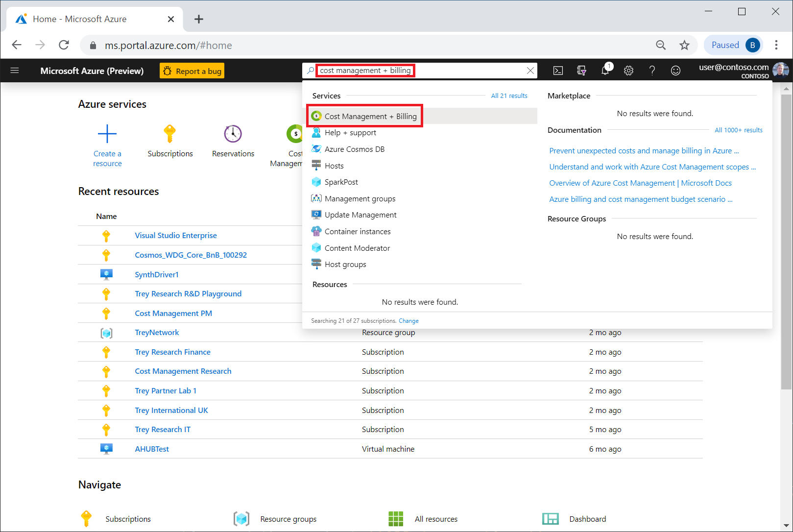Open 'Prevent unexpected costs' documentation link
This screenshot has height=532, width=793.
644,151
